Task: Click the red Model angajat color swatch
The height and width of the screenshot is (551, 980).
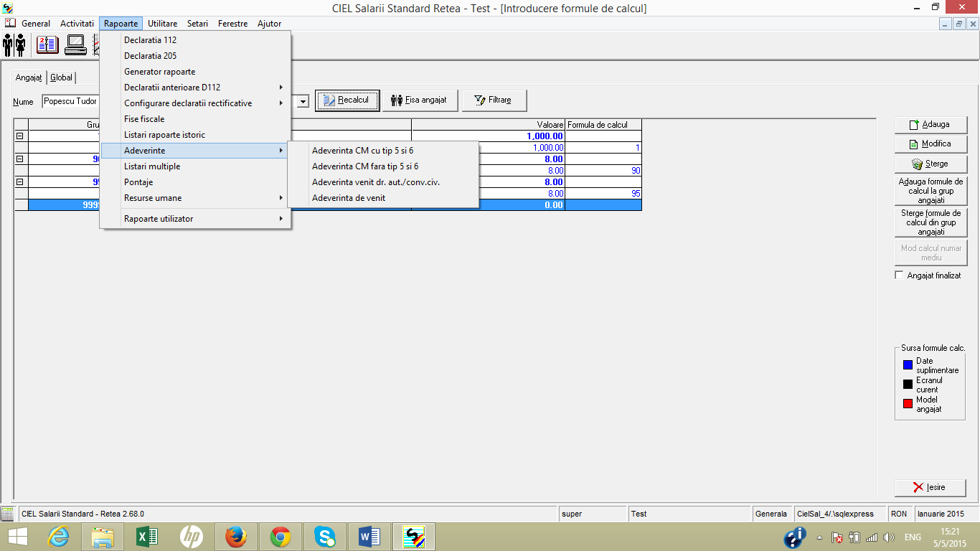Action: [x=908, y=405]
